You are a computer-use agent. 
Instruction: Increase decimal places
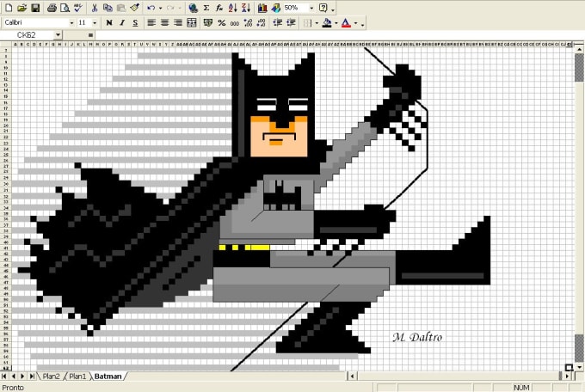248,22
